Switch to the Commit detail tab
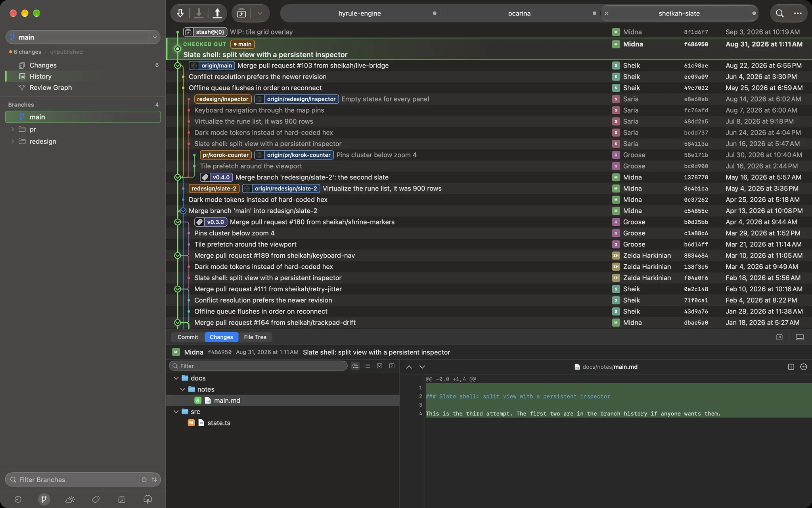 pos(188,337)
